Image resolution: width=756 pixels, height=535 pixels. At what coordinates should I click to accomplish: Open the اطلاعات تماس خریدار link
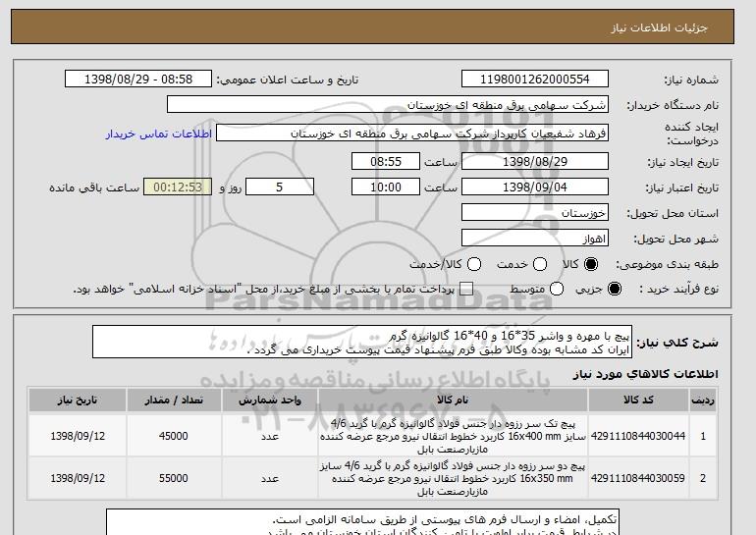[x=159, y=134]
